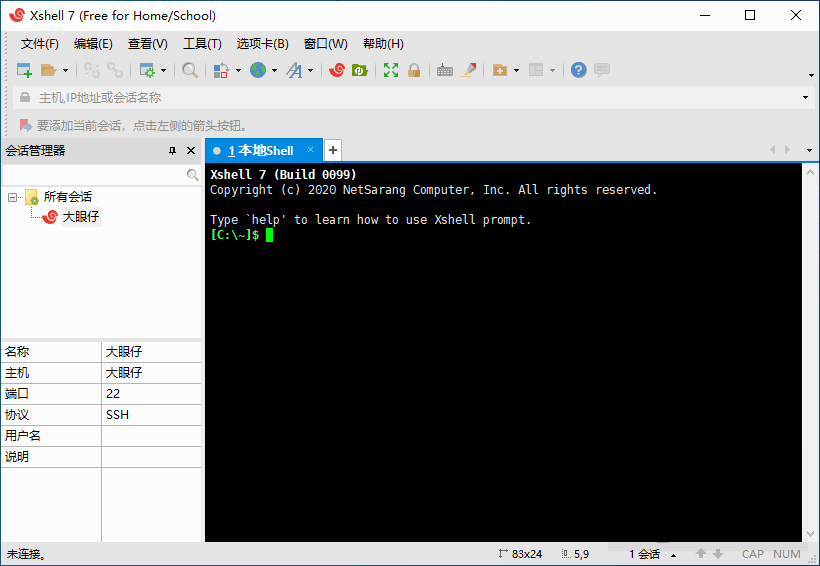Open the 文件(F) menu
Screen dimensions: 820x566
[x=40, y=44]
